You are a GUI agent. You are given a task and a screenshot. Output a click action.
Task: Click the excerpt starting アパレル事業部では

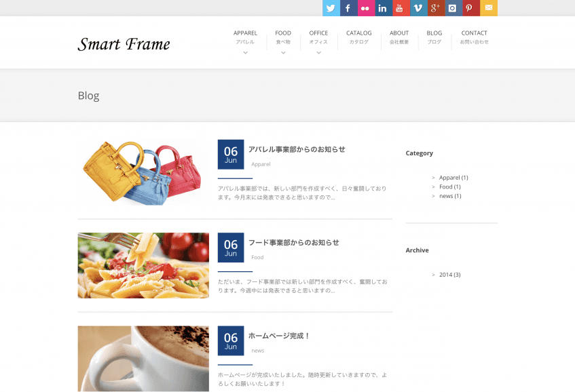(302, 193)
